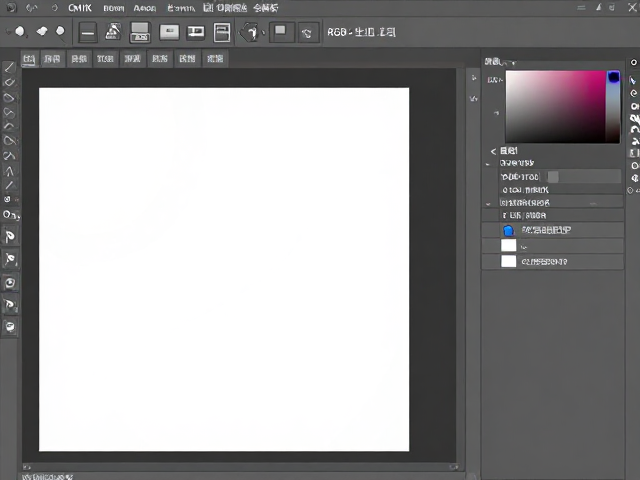Click the dark blue swatch atop the hue strip
640x480 pixels.
pyautogui.click(x=613, y=77)
